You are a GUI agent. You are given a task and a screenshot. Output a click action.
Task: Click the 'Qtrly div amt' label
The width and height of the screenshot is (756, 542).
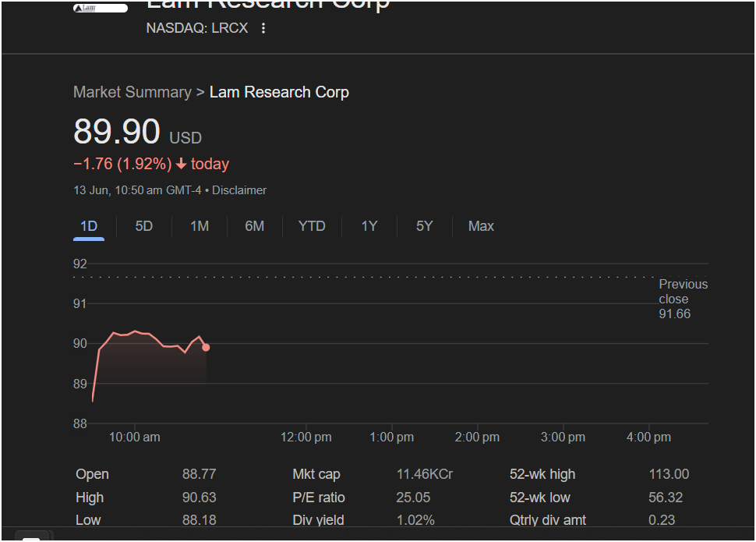(548, 520)
